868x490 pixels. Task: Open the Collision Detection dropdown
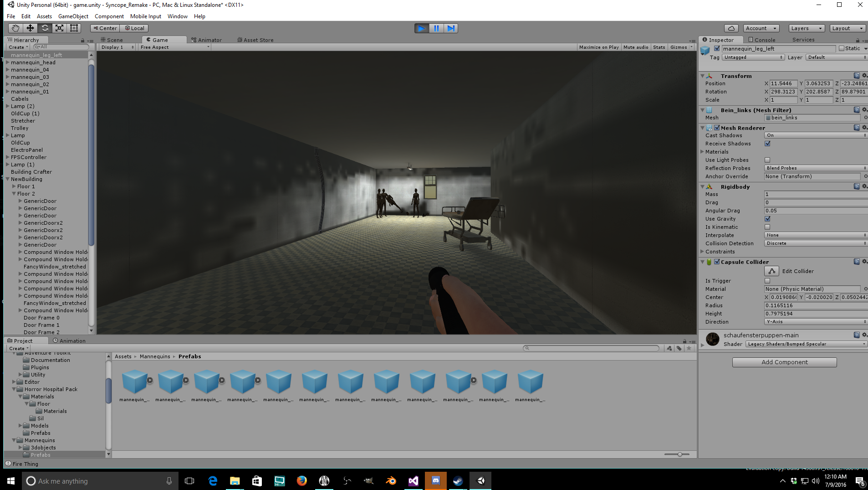coord(816,243)
